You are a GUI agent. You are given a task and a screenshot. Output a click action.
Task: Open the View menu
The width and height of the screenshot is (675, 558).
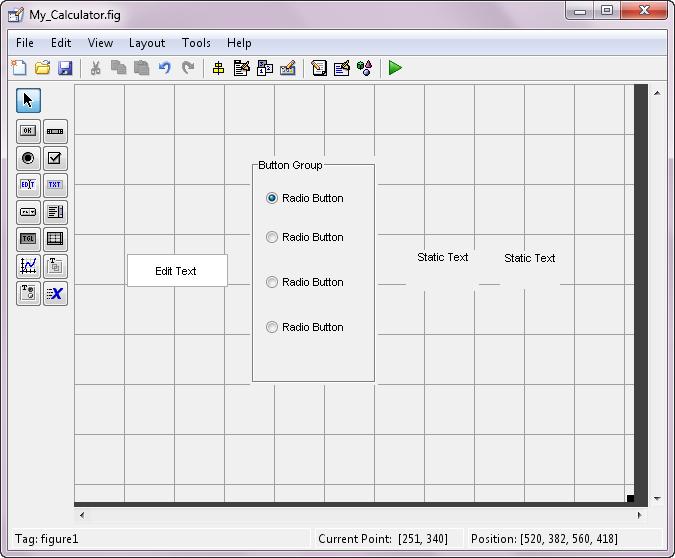coord(100,43)
